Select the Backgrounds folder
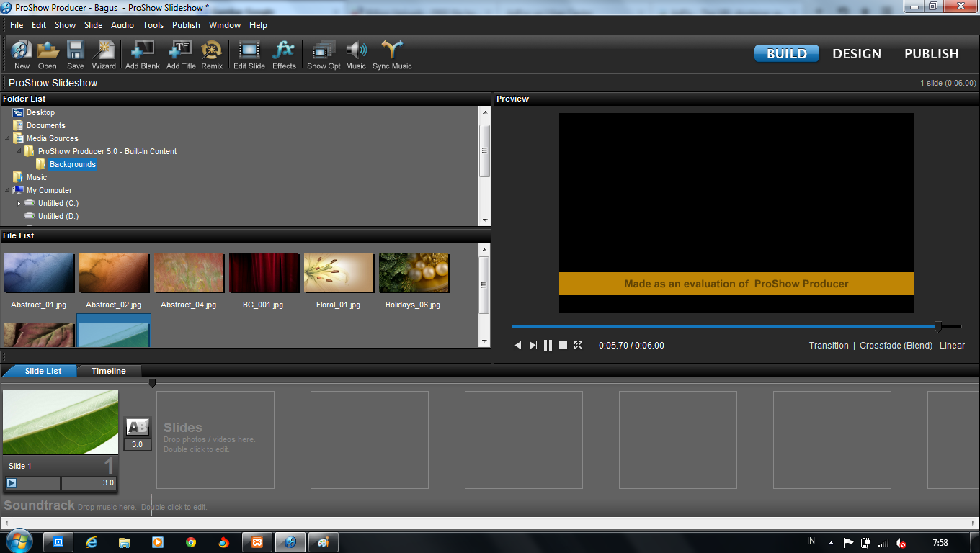The width and height of the screenshot is (980, 553). pos(72,164)
